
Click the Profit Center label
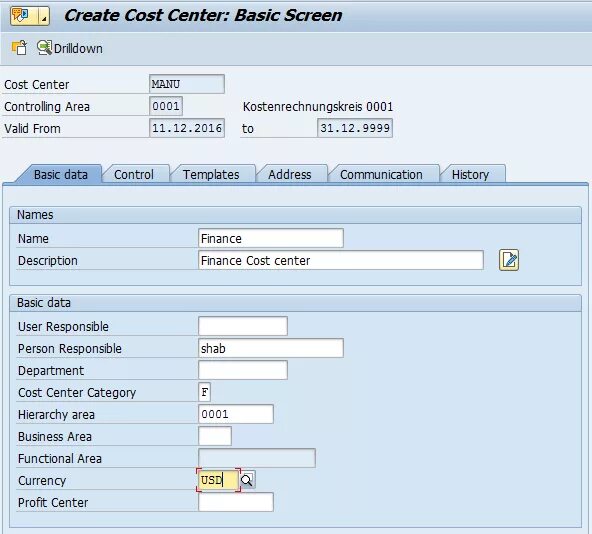tap(53, 503)
